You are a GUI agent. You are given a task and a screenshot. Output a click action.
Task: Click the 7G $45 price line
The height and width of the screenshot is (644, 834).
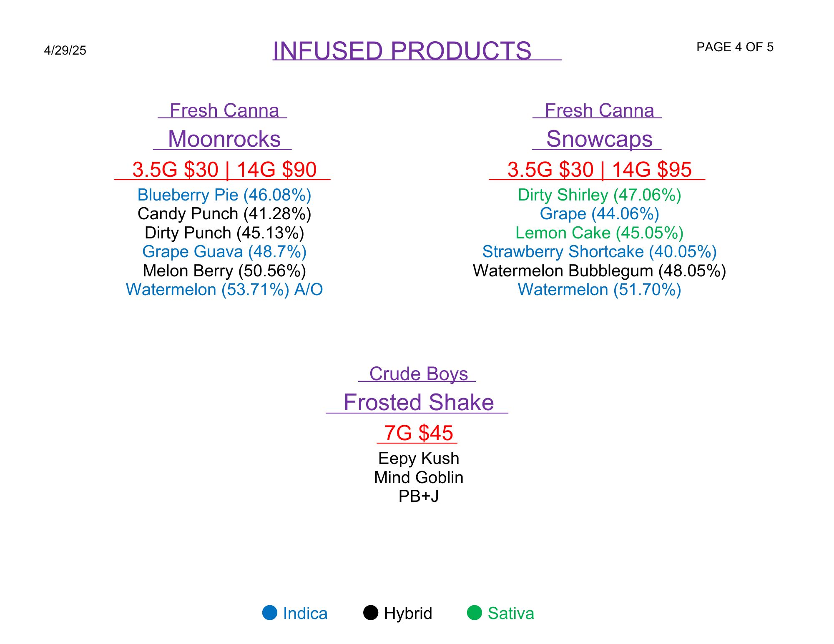pyautogui.click(x=419, y=433)
